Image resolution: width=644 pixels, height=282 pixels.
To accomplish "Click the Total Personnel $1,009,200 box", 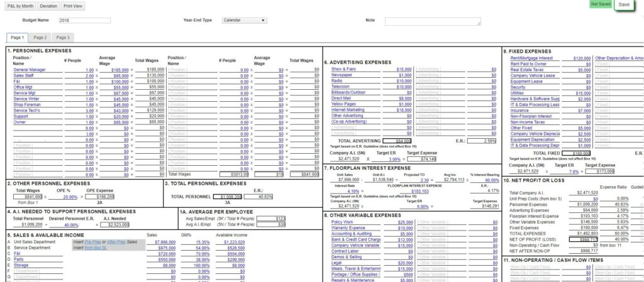I will coord(228,197).
